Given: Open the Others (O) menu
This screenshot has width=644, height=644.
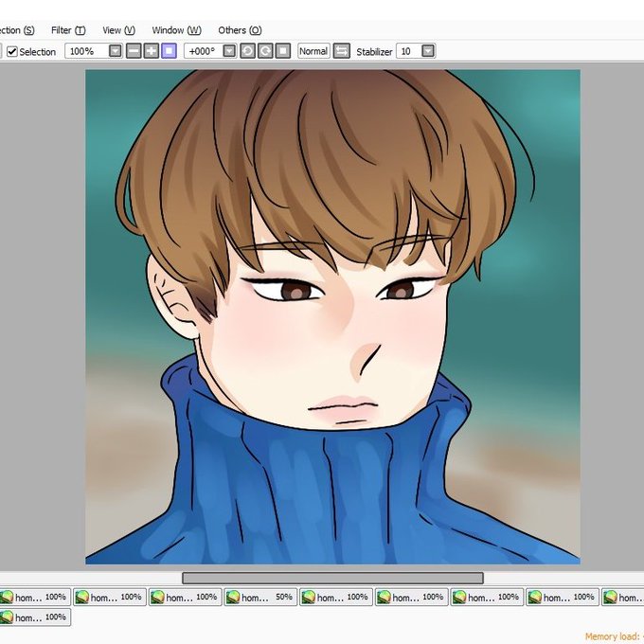Looking at the screenshot, I should click(240, 30).
